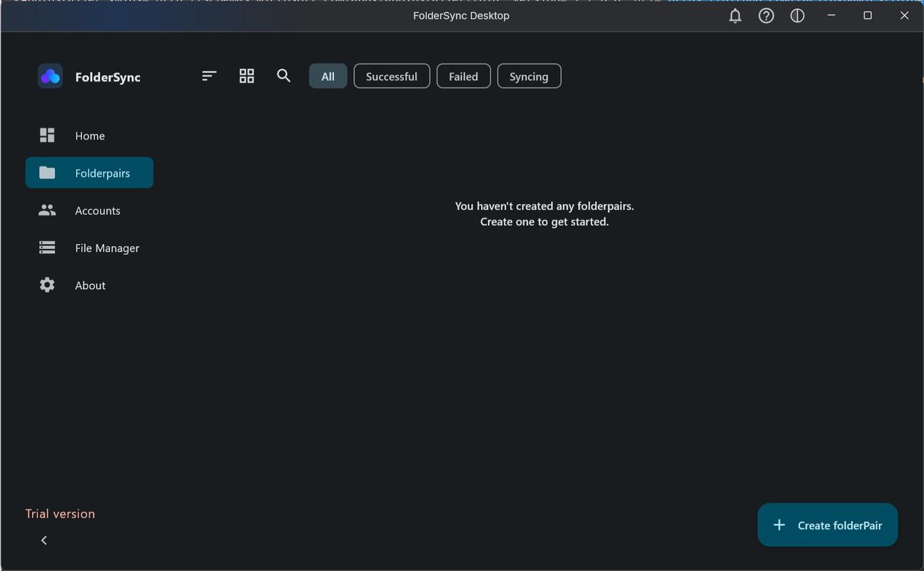Open the folderpair search
Image resolution: width=924 pixels, height=571 pixels.
tap(284, 76)
